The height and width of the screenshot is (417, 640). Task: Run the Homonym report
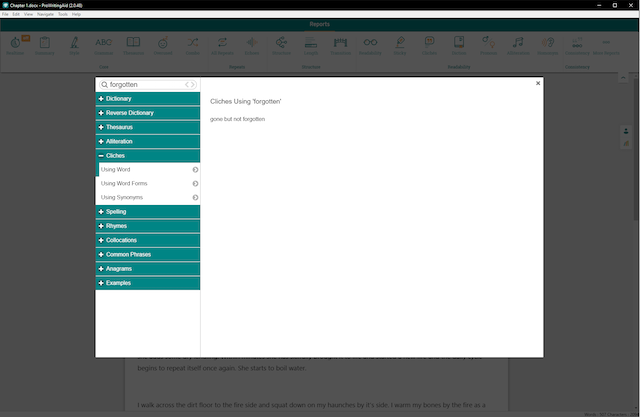(x=547, y=45)
